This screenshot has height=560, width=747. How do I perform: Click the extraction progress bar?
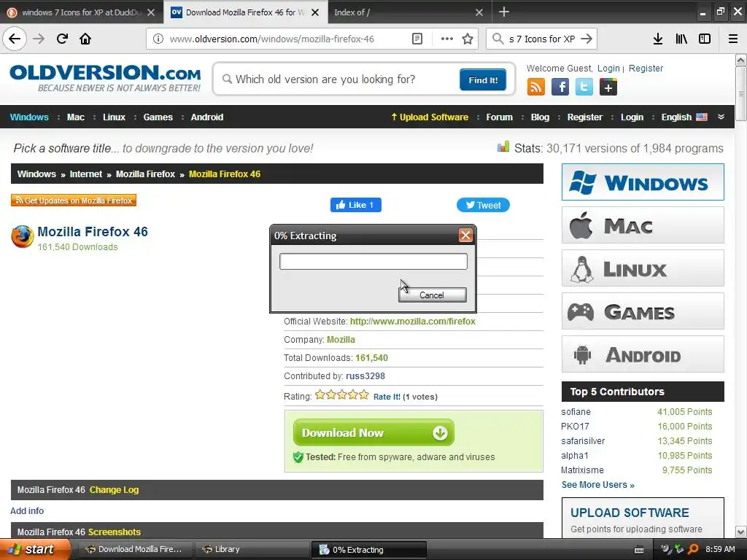point(373,262)
